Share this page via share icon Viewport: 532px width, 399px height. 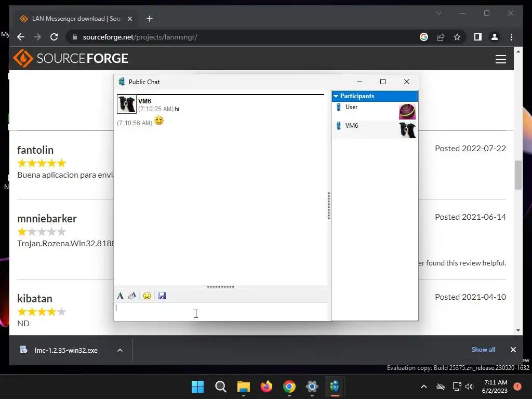click(x=441, y=37)
